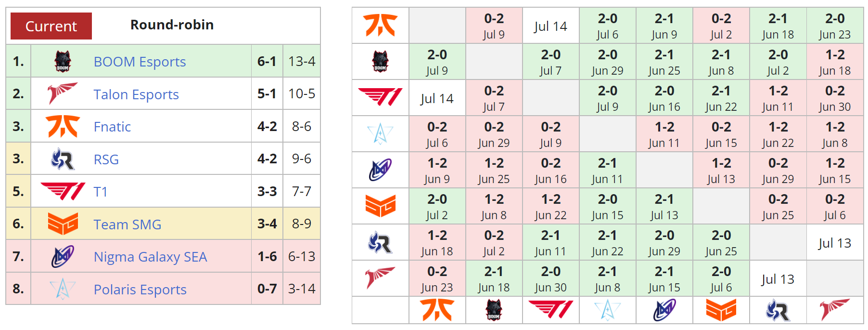The image size is (868, 330).
Task: Click the T1 logo in standings table
Action: coord(63,191)
